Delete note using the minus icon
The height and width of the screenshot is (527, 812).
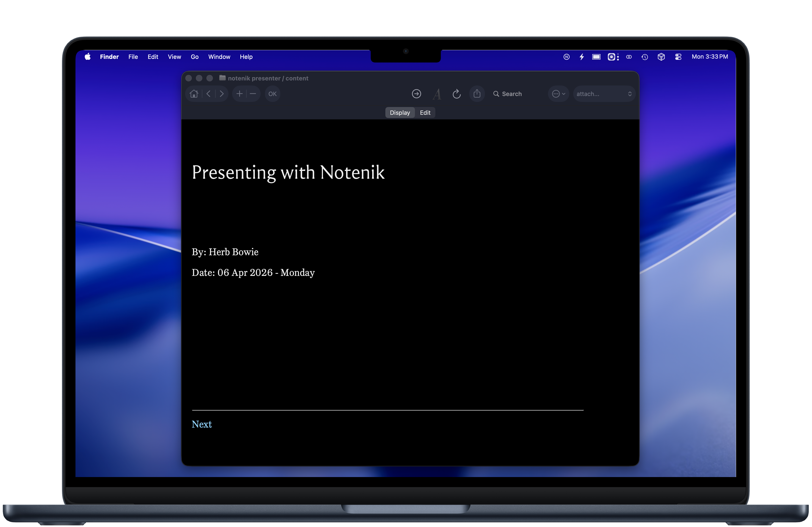pyautogui.click(x=253, y=94)
